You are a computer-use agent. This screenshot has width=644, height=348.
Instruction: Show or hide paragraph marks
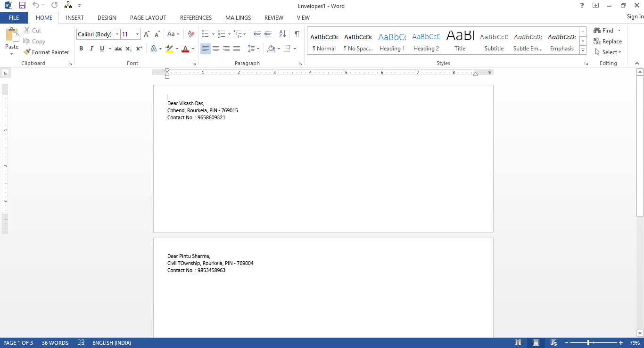[x=297, y=34]
